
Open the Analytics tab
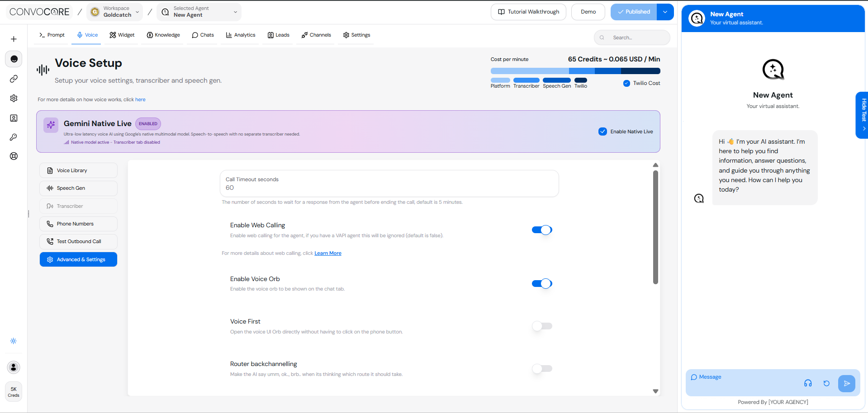pos(240,35)
